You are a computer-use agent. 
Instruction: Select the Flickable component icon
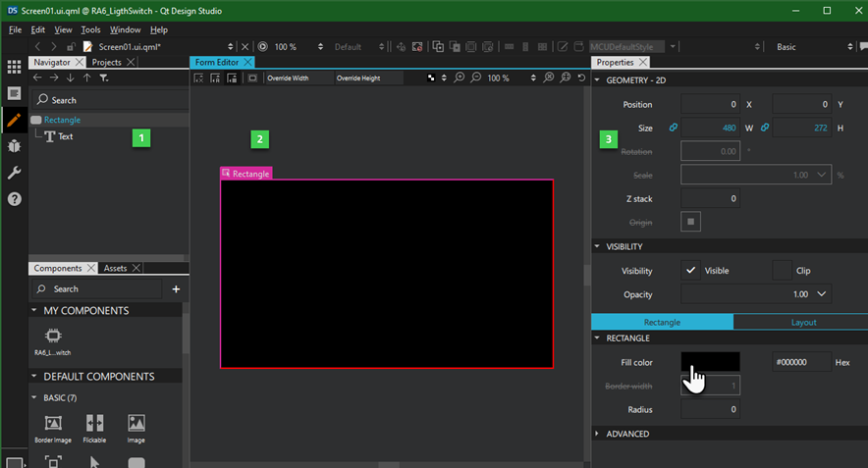point(95,423)
